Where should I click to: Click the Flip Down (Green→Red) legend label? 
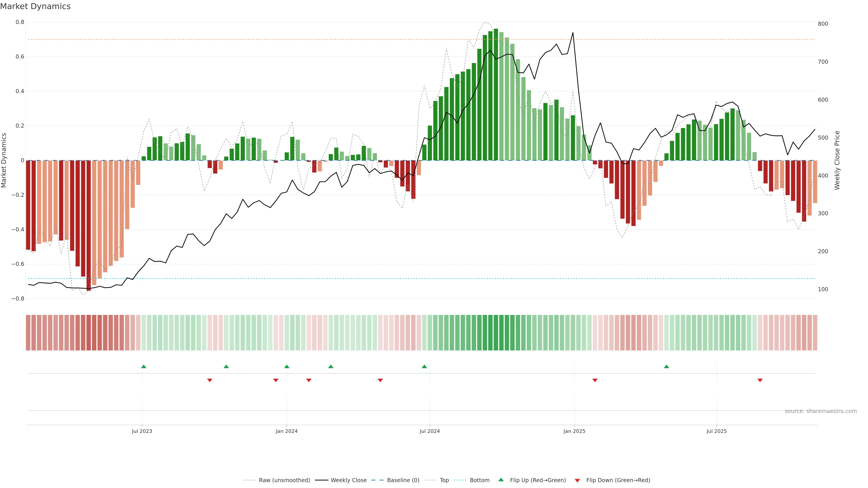coord(618,480)
